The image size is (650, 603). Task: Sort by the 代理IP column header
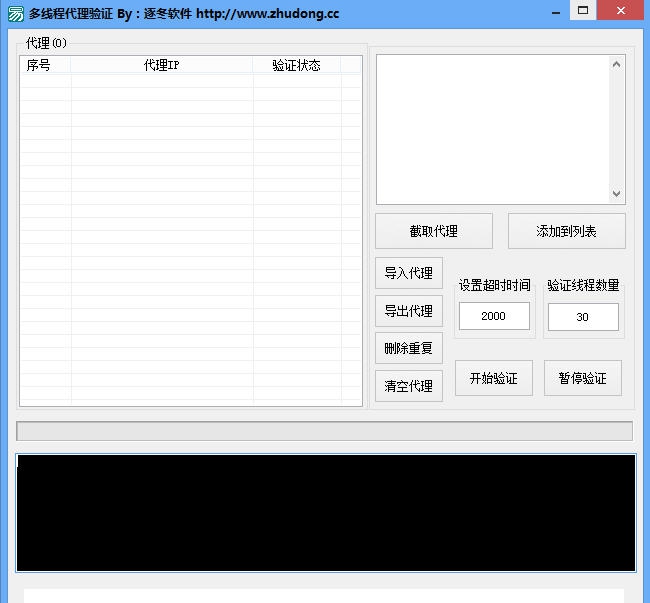[162, 65]
